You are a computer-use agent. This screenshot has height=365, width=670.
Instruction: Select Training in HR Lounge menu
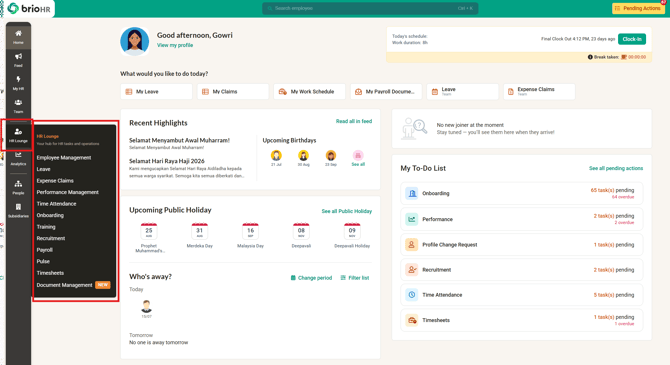pos(46,227)
